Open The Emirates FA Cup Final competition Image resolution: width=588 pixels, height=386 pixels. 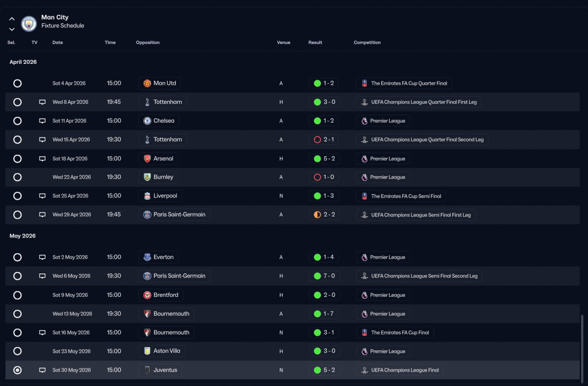[395, 333]
